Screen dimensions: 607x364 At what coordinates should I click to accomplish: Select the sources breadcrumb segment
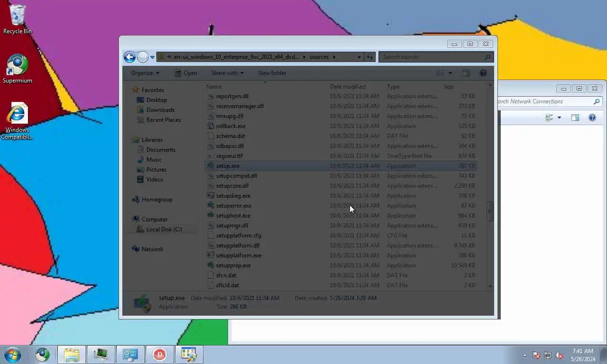(x=319, y=57)
